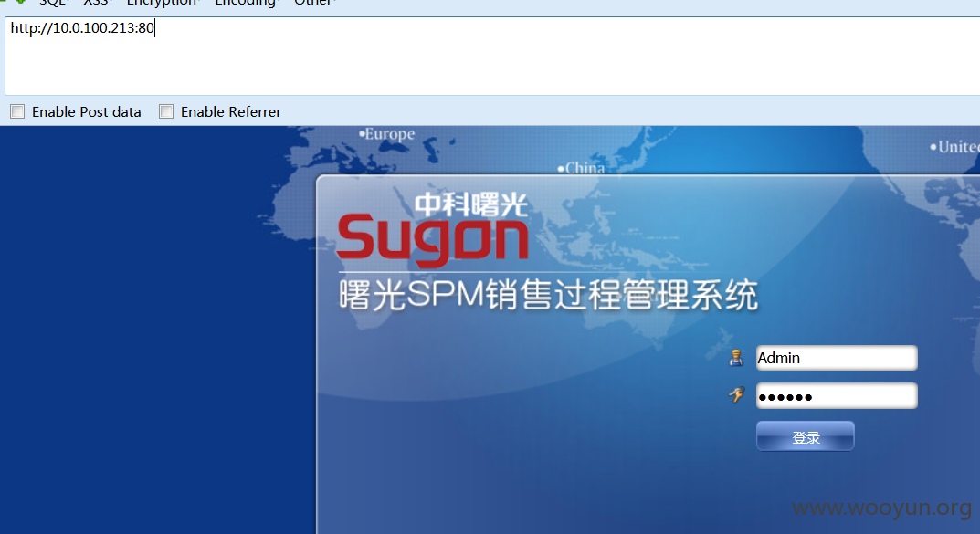Click the 登录 login button
This screenshot has width=980, height=534.
pyautogui.click(x=805, y=436)
